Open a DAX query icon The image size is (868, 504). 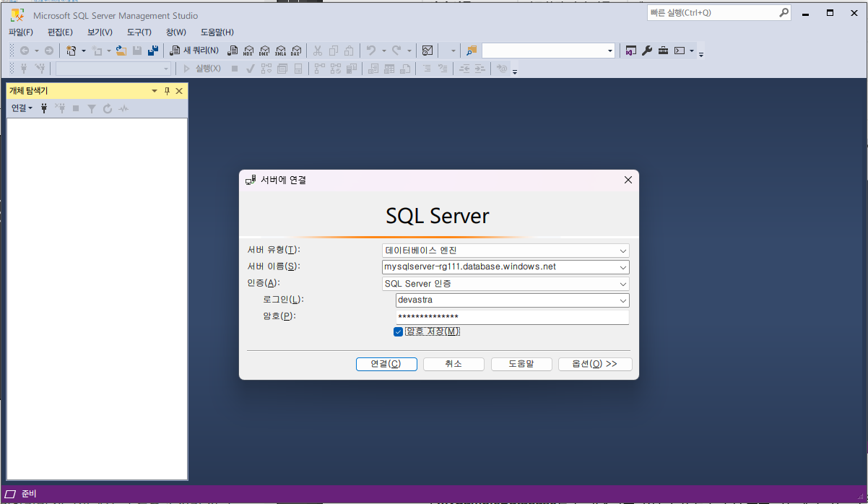(295, 51)
